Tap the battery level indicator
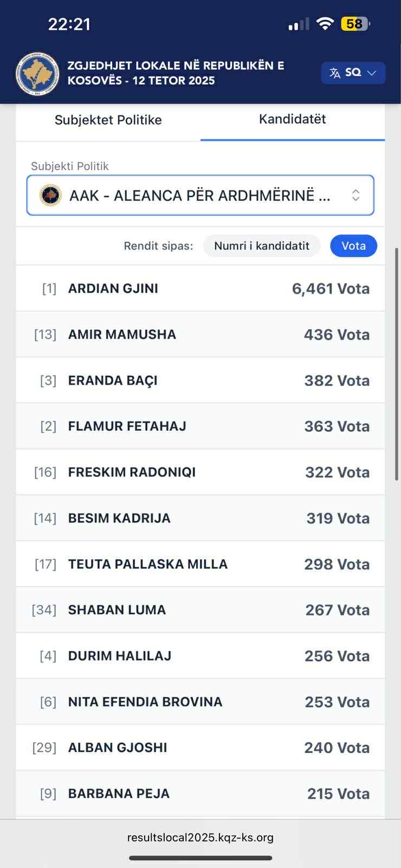401x868 pixels. click(355, 24)
